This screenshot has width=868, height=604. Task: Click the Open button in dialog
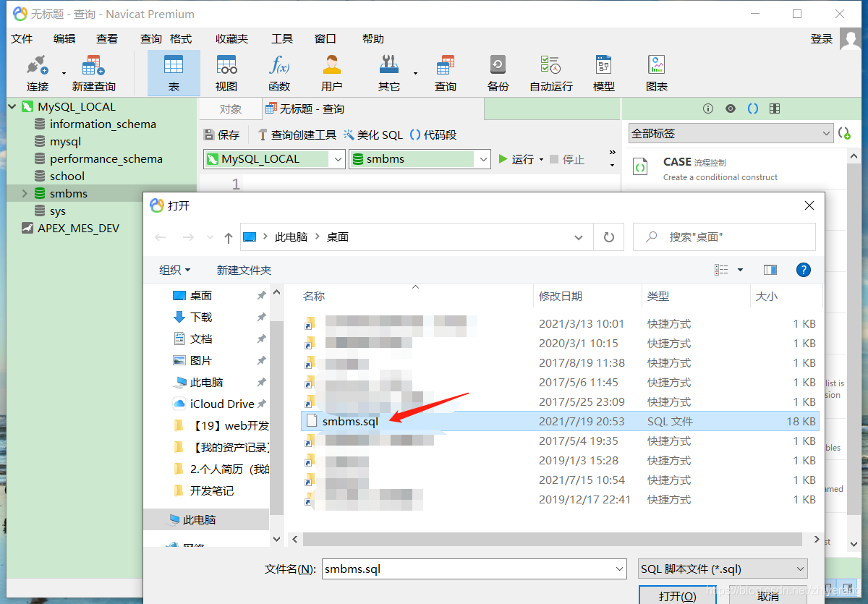pos(678,596)
